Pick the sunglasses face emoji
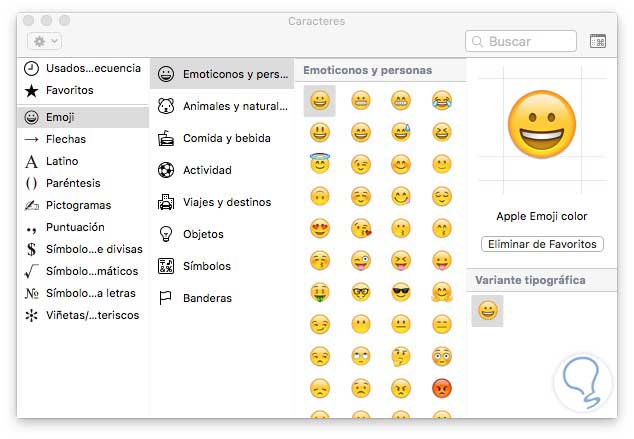Viewport: 634px width, 439px height. click(x=401, y=292)
